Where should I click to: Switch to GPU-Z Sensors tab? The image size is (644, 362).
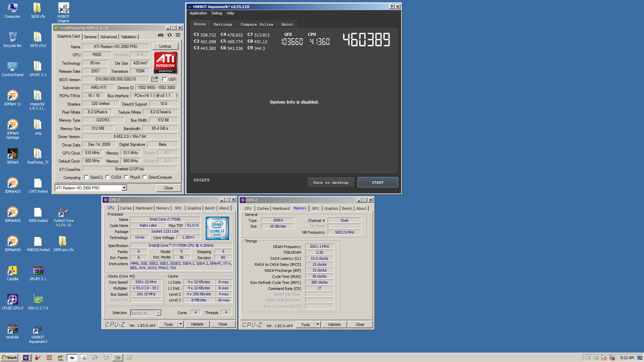click(x=90, y=37)
